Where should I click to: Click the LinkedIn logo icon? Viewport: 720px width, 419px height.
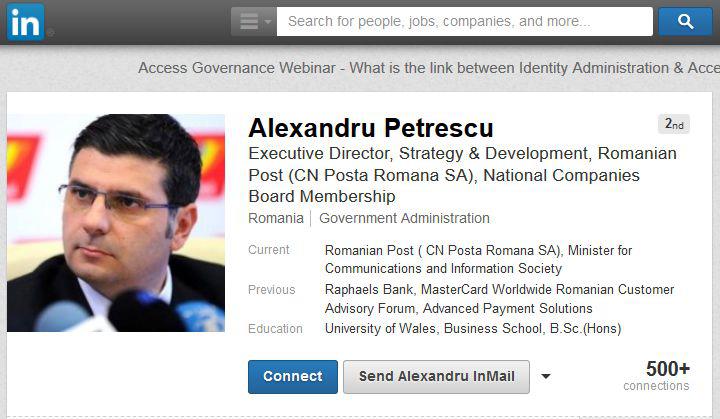click(26, 22)
